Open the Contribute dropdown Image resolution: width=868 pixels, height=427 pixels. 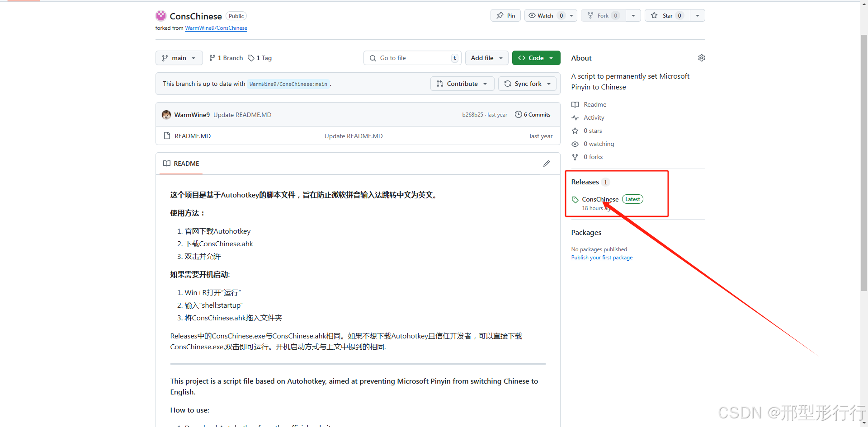point(462,84)
